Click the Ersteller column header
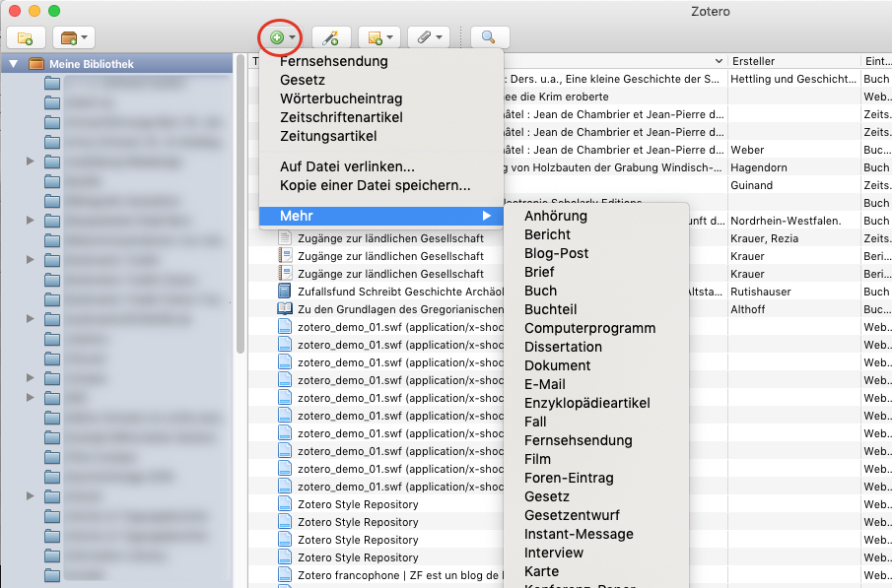The height and width of the screenshot is (588, 892). pos(792,61)
